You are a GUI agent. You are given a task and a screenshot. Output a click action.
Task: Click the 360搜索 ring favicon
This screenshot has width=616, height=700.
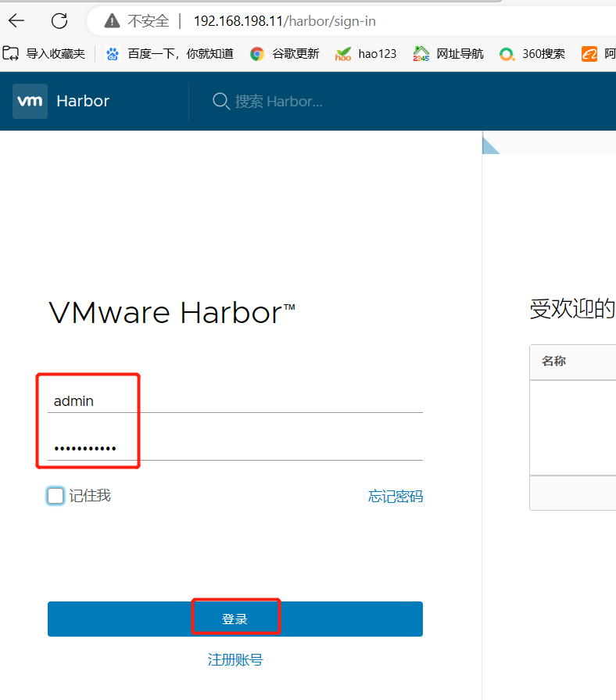(507, 54)
